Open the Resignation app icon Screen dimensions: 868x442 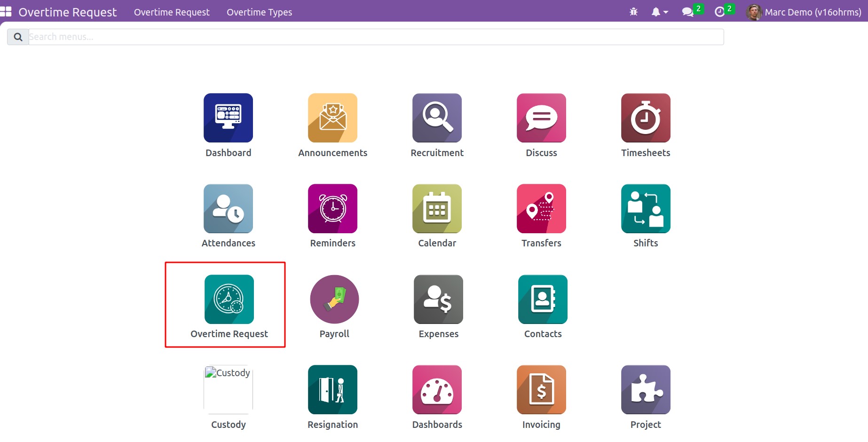pyautogui.click(x=332, y=390)
